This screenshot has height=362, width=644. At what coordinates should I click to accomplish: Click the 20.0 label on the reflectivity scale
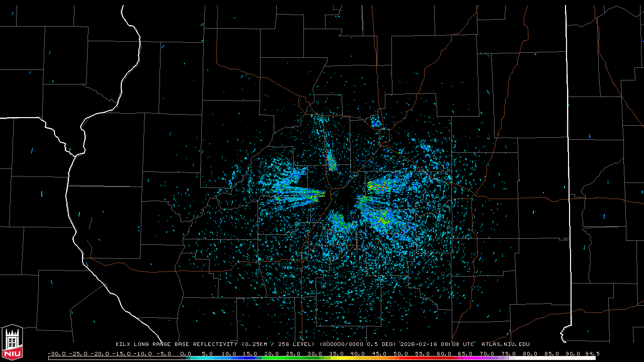click(272, 353)
